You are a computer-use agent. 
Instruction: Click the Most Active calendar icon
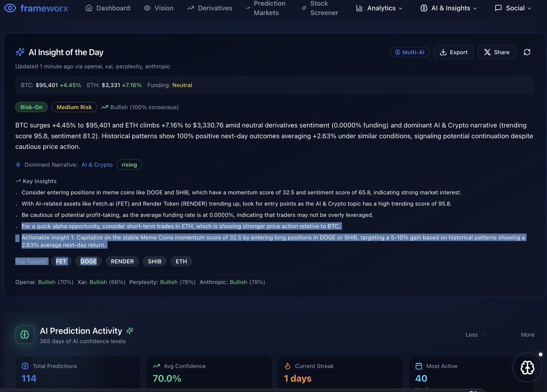(419, 366)
